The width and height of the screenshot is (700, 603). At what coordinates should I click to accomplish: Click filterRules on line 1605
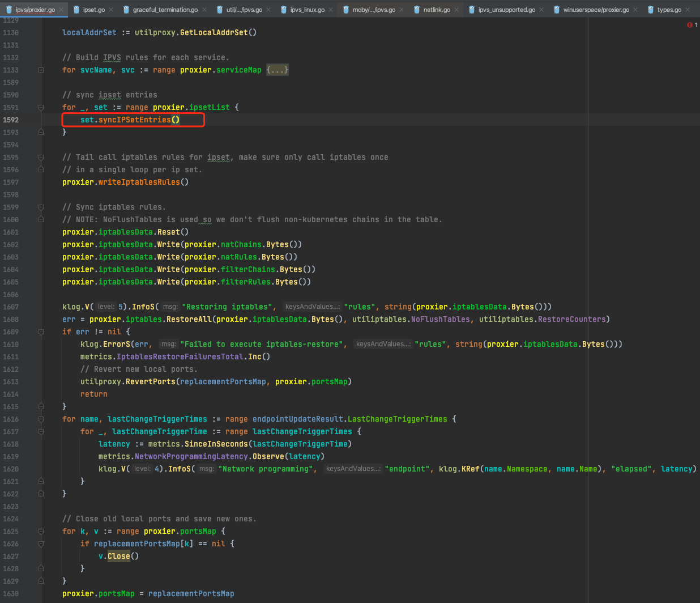[246, 282]
